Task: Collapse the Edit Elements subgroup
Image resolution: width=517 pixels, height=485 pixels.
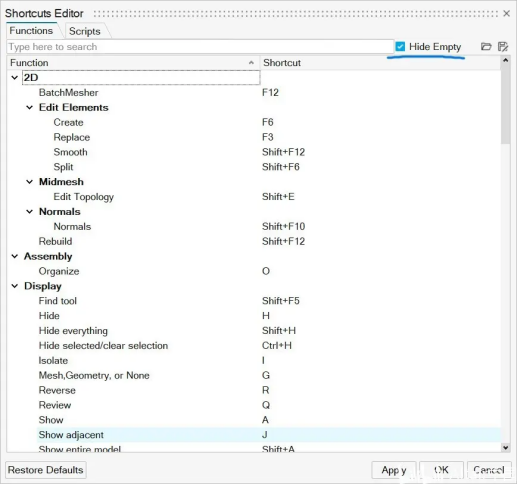Action: [30, 107]
